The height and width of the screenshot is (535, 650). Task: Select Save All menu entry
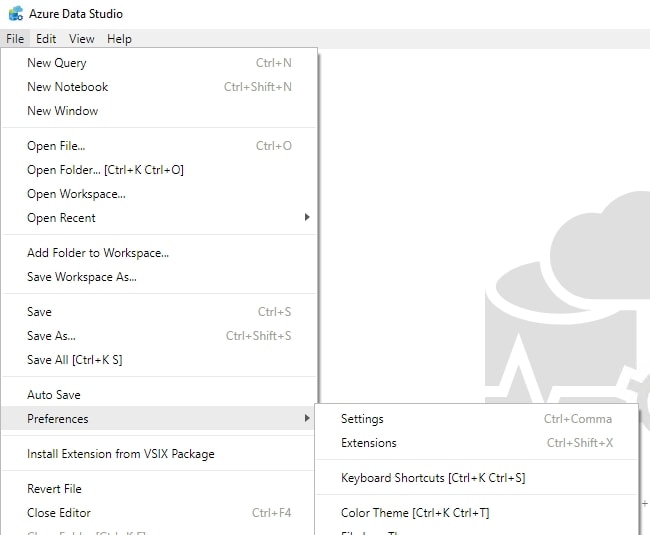(159, 360)
